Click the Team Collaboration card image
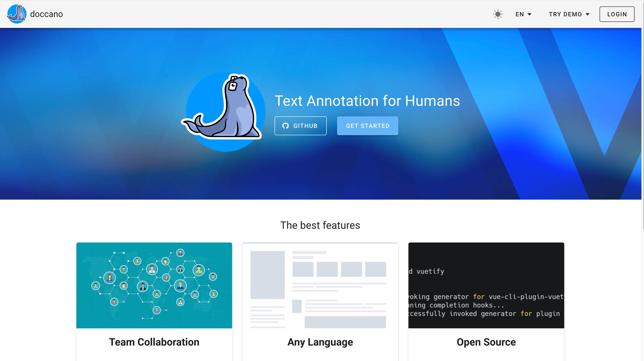 pos(154,285)
